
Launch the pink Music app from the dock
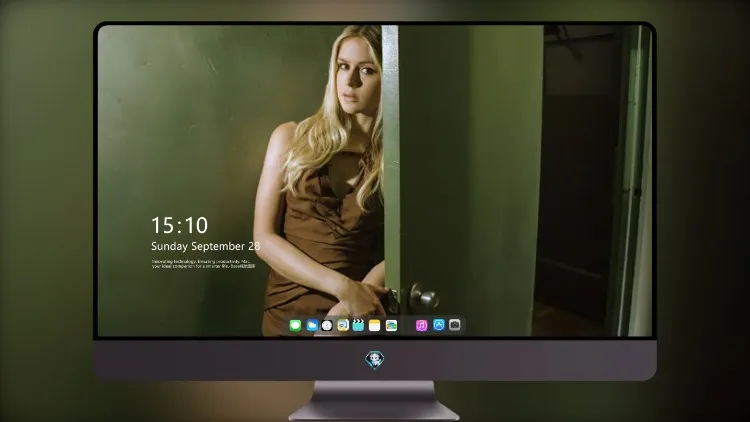(x=421, y=325)
